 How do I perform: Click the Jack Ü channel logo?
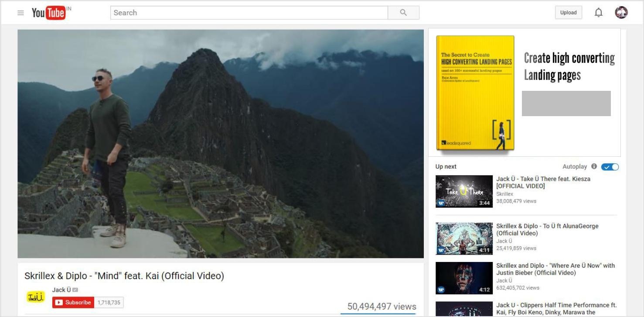(x=35, y=298)
